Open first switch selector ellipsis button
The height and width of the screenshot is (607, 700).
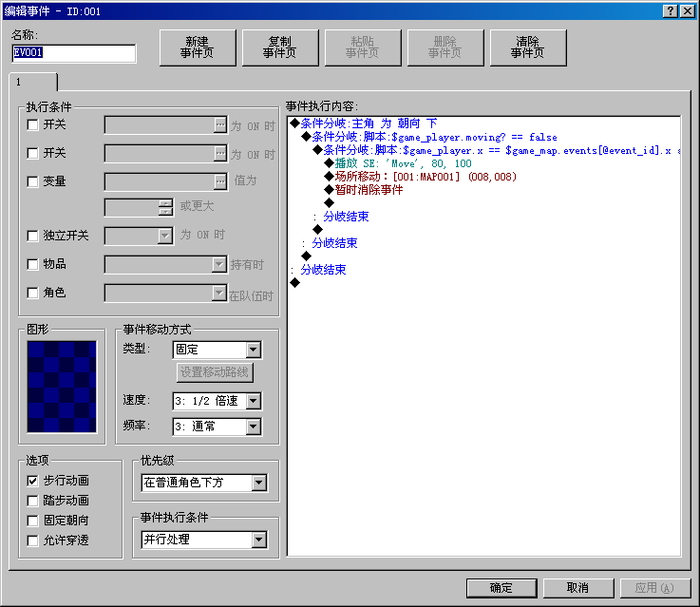click(x=220, y=125)
